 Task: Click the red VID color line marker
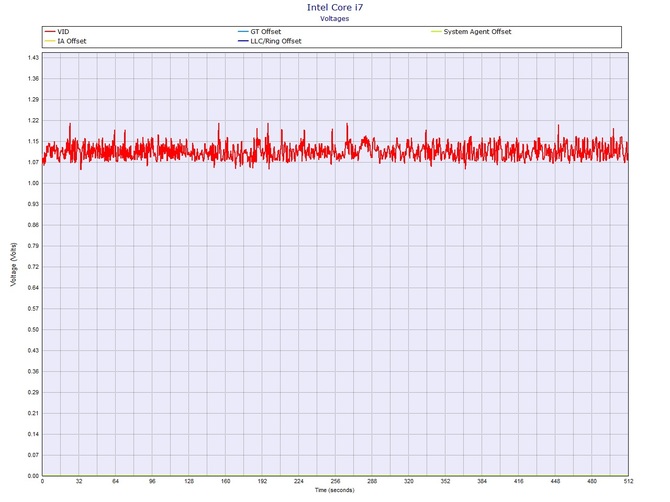(x=50, y=32)
